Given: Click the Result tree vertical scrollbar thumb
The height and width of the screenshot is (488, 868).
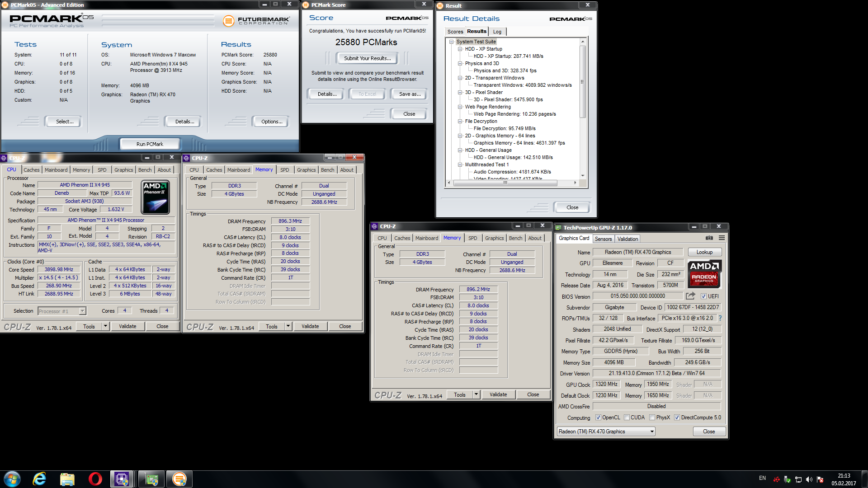Looking at the screenshot, I should tap(582, 82).
